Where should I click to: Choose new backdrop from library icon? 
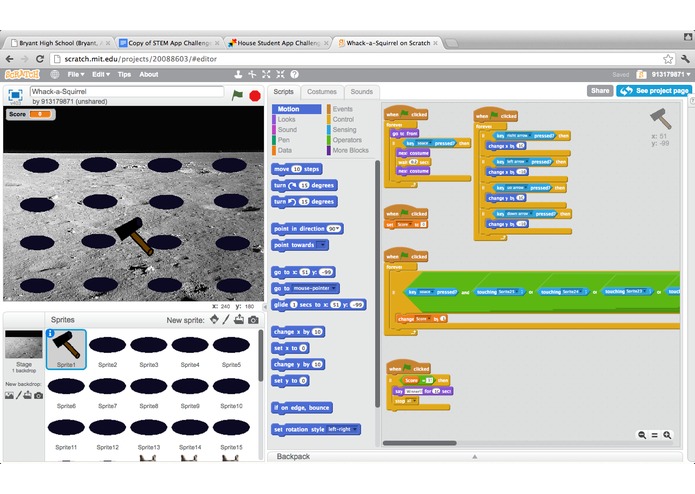pyautogui.click(x=9, y=395)
